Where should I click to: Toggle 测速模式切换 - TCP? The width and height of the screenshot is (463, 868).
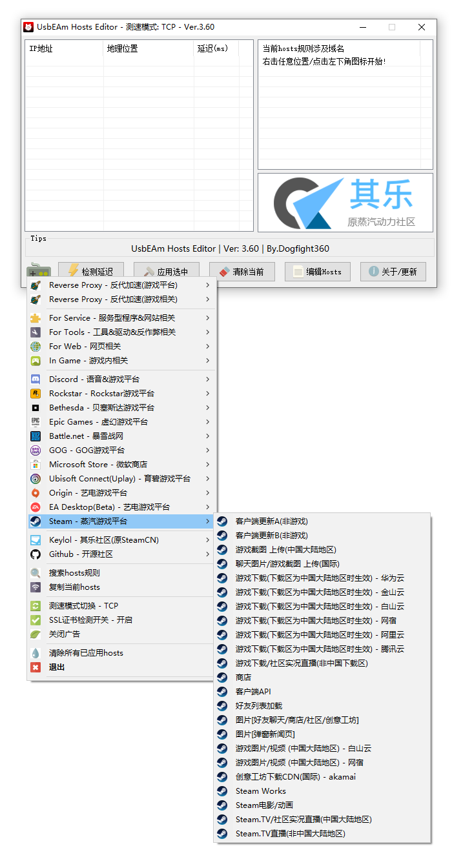point(121,606)
